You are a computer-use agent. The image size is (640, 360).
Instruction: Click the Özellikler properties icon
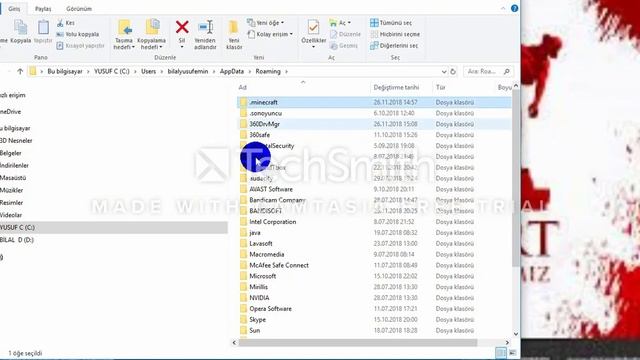point(313,27)
